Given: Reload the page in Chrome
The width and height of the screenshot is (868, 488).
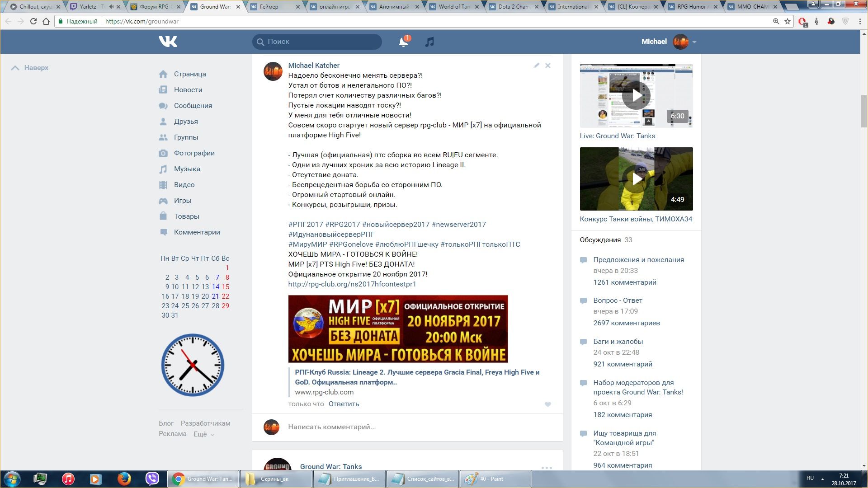Looking at the screenshot, I should (33, 21).
